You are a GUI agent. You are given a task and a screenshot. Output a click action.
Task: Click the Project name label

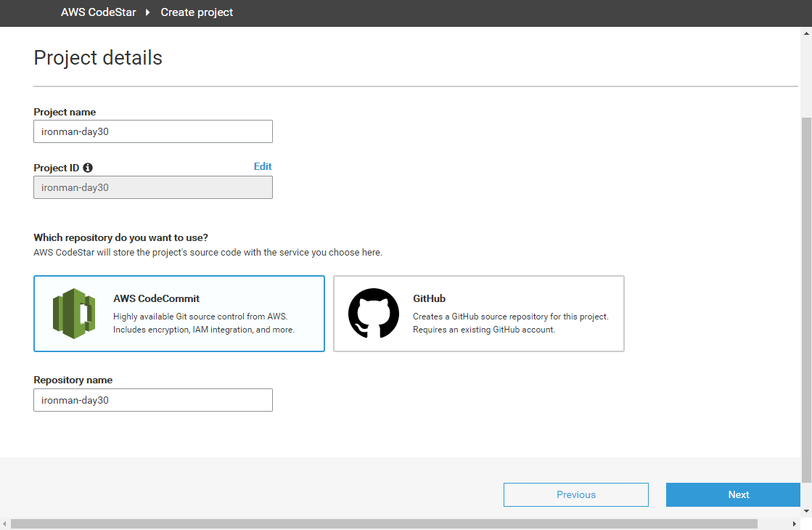(x=65, y=112)
